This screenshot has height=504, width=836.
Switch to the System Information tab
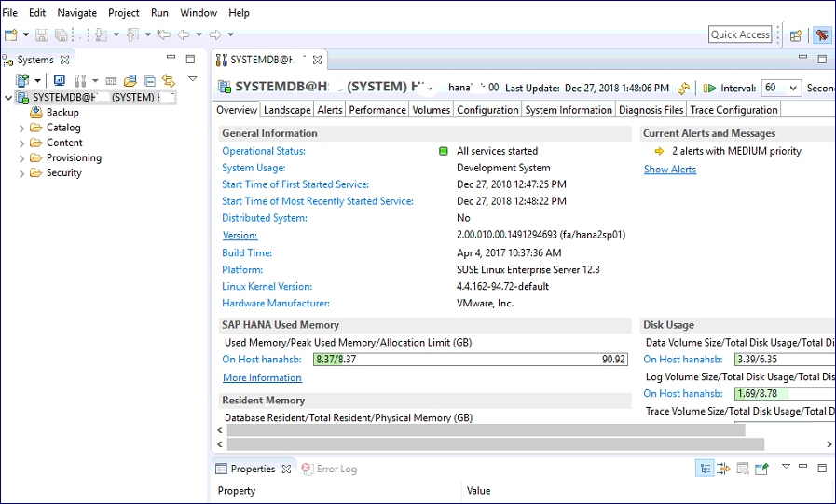click(569, 110)
